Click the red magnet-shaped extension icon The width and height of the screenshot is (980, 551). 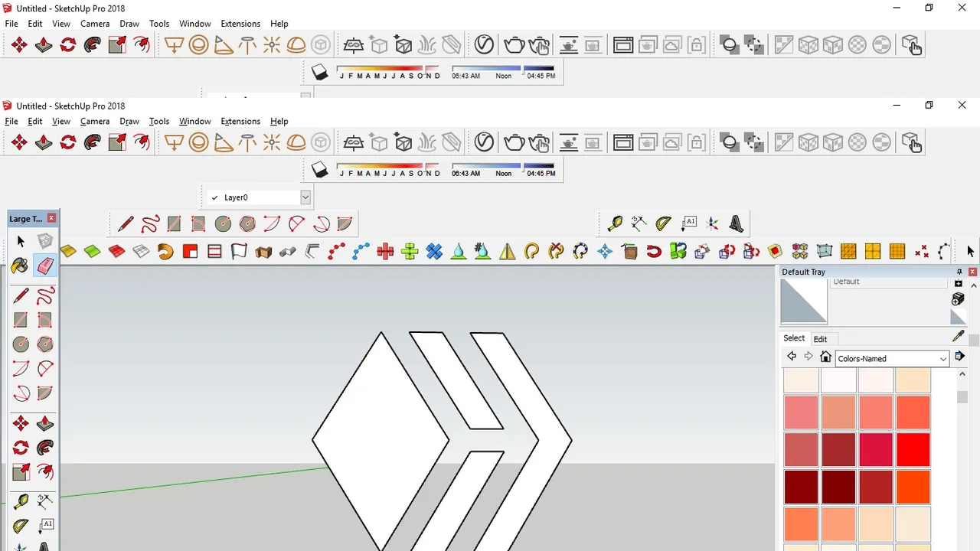click(x=654, y=251)
